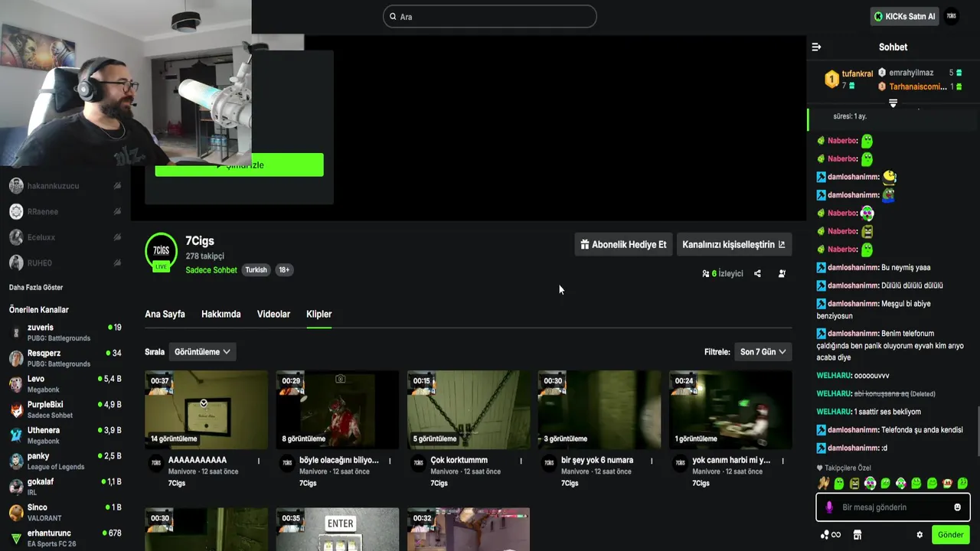This screenshot has width=980, height=551.
Task: Toggle the muted icon next to RRaenee
Action: click(117, 211)
